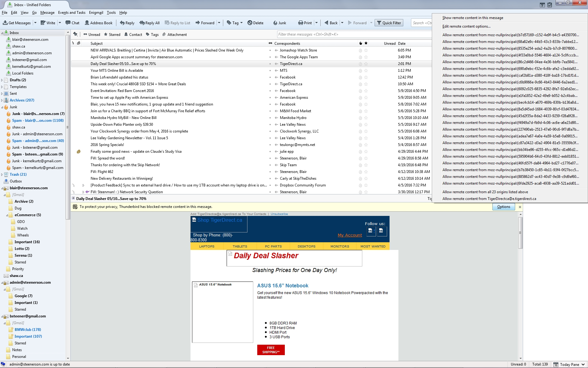Click the Get Messages toolbar button
Screen dimensions: 588x368
pyautogui.click(x=17, y=23)
